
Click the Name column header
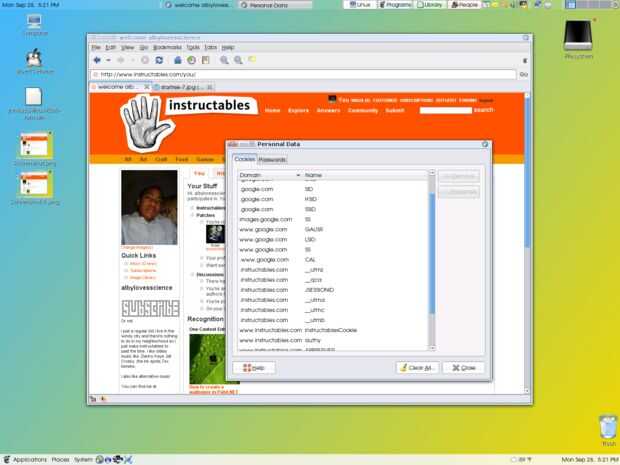point(365,175)
